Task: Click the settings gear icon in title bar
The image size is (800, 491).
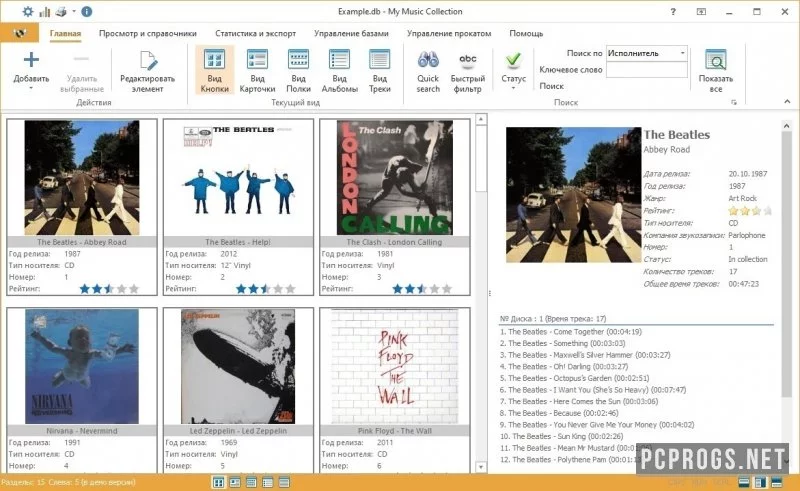Action: [28, 11]
